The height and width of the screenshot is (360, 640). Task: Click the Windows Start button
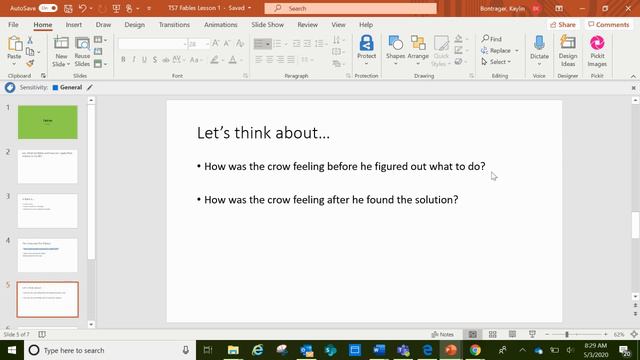coord(12,350)
